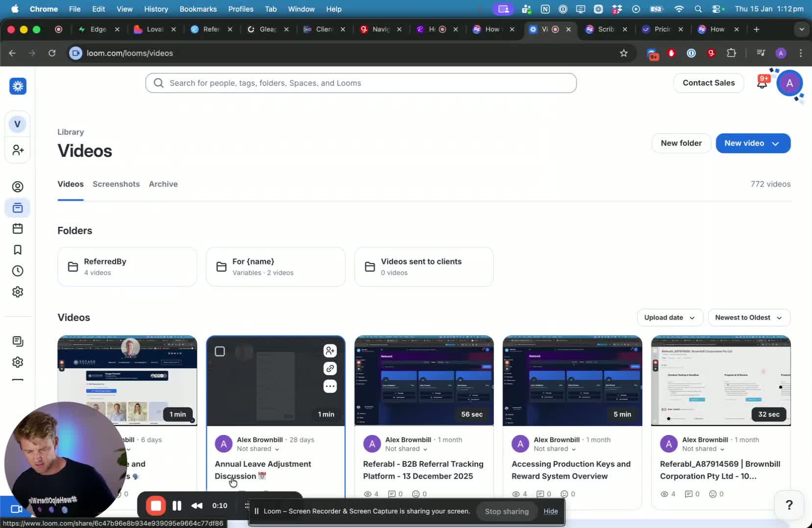Open the notifications bell
The height and width of the screenshot is (528, 812).
click(x=762, y=83)
